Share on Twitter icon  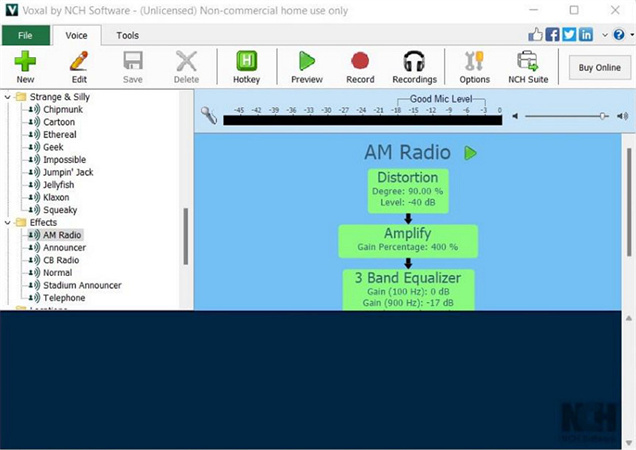click(x=569, y=34)
